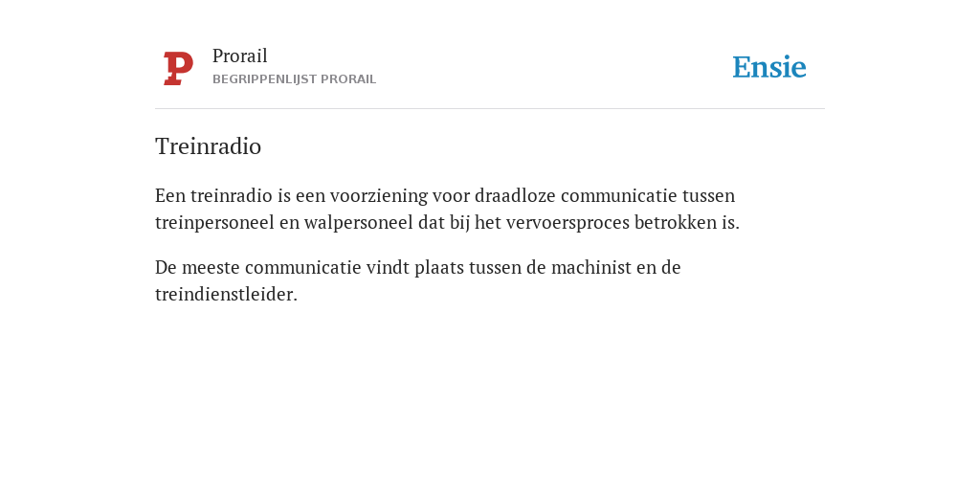The width and height of the screenshot is (980, 490).
Task: Open the BEGRIPPENLIJST PRORAIL subtitle link
Action: click(x=295, y=79)
